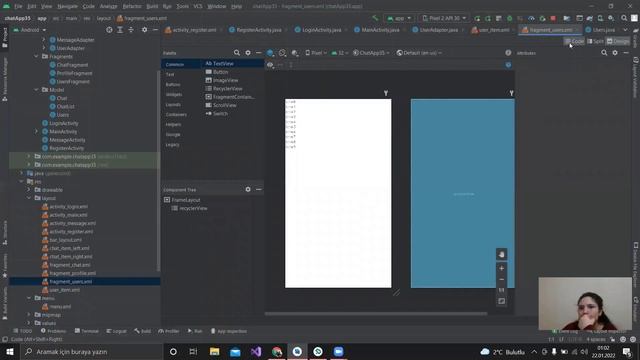Open the warnings info icon in design toolbar

508,53
